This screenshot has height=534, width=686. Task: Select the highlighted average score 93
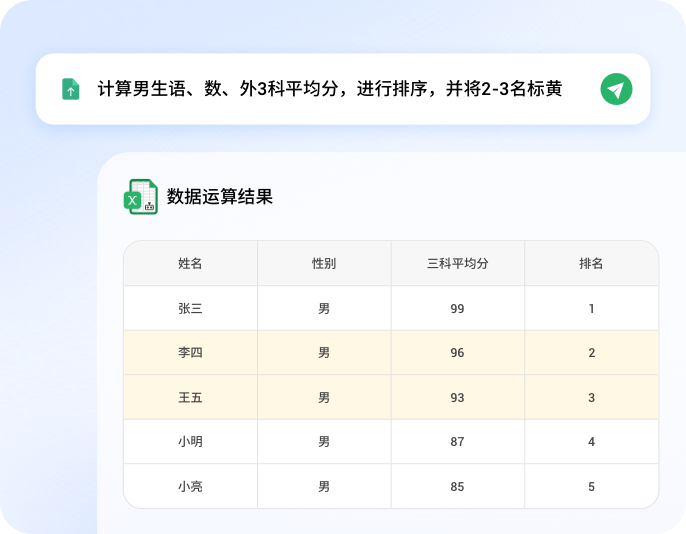coord(457,397)
